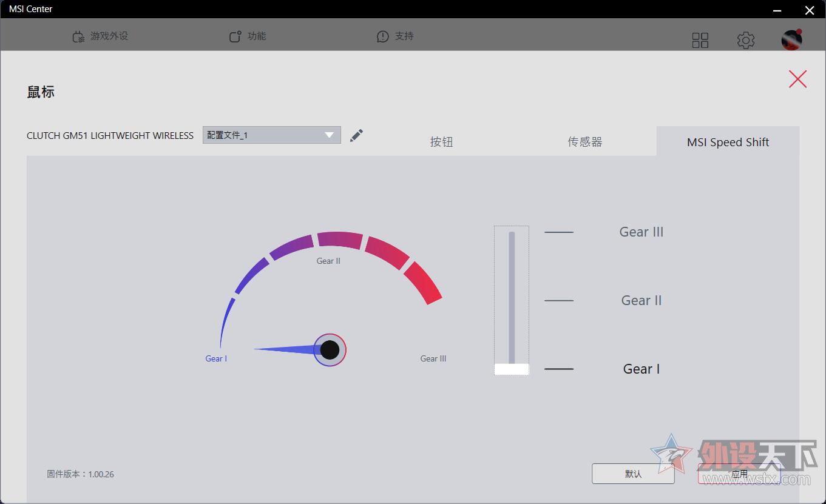
Task: Click the 应用 apply button
Action: pos(739,474)
